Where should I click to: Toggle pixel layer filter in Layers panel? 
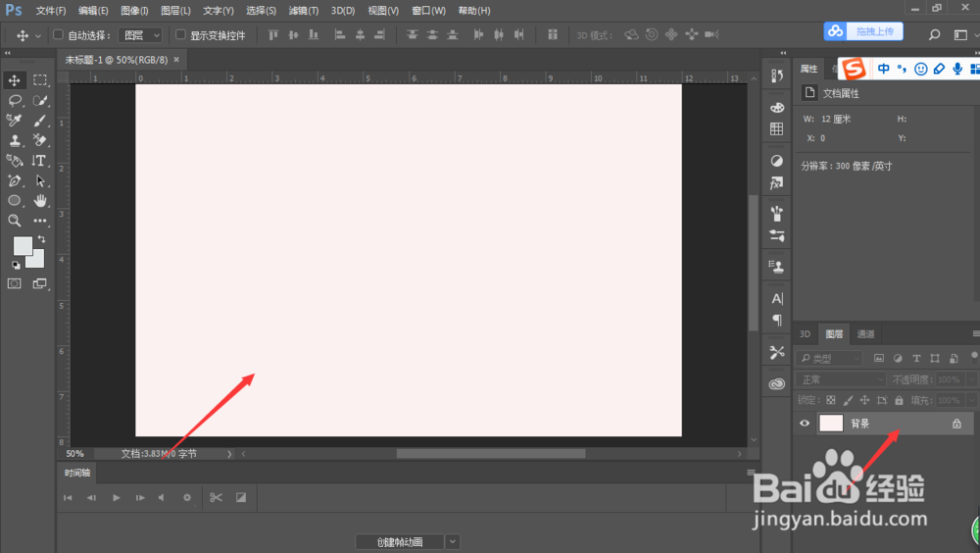(x=879, y=359)
